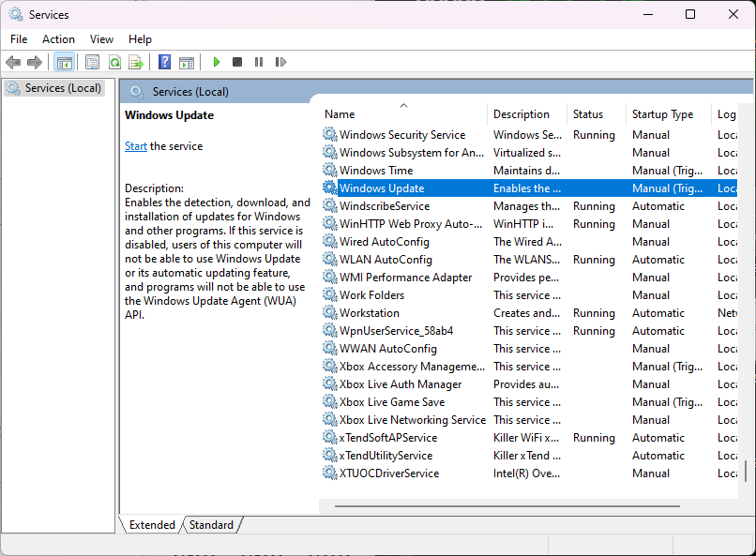
Task: Click the Back arrow toolbar icon
Action: click(13, 62)
